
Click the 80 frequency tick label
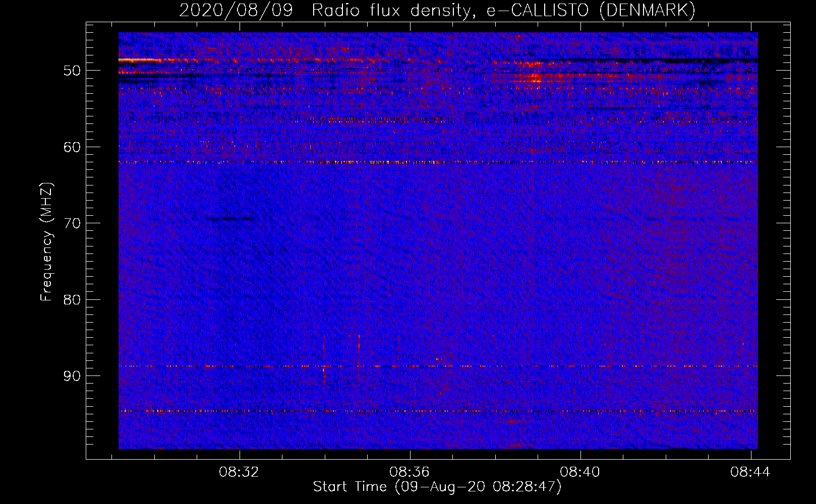pos(72,299)
